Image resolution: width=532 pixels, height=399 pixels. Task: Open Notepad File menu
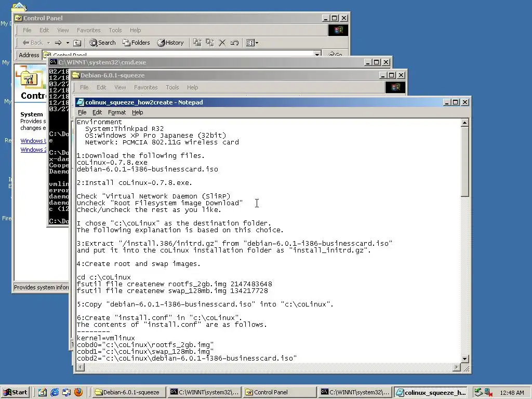[82, 112]
